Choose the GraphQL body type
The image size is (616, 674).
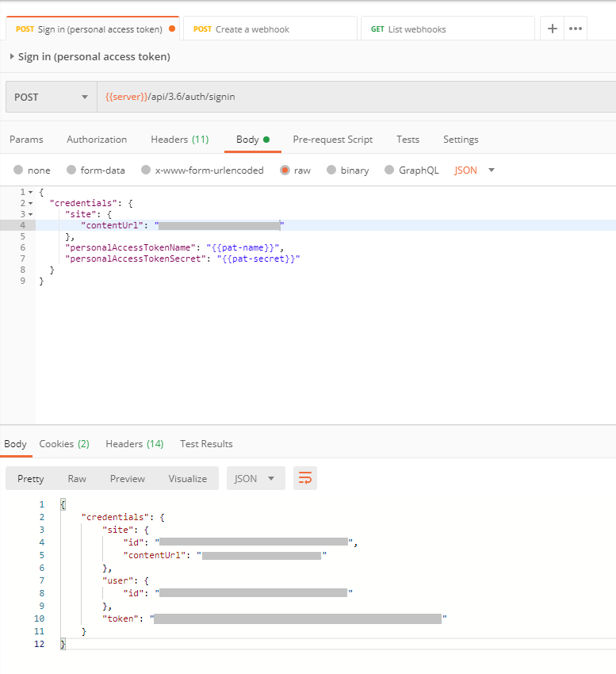coord(389,170)
